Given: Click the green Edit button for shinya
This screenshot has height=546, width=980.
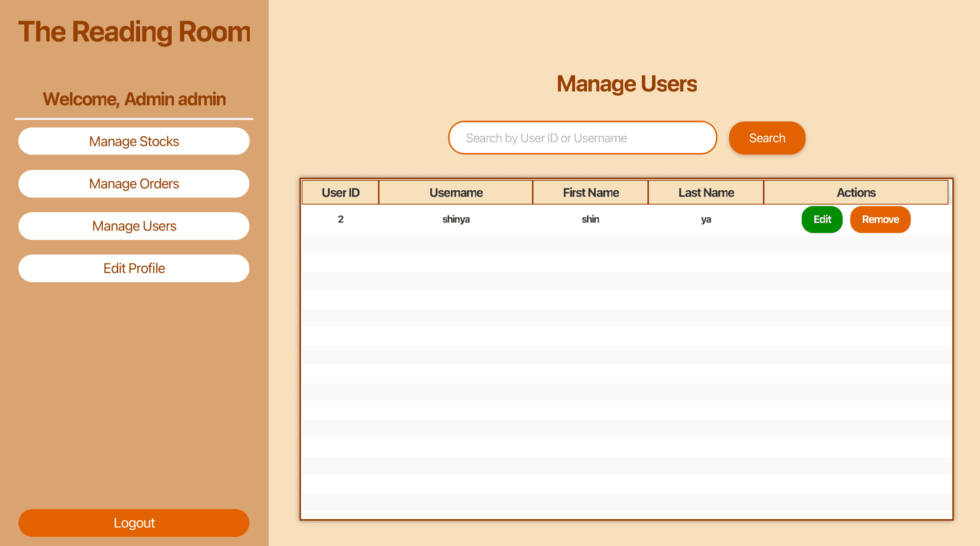Looking at the screenshot, I should coord(822,219).
